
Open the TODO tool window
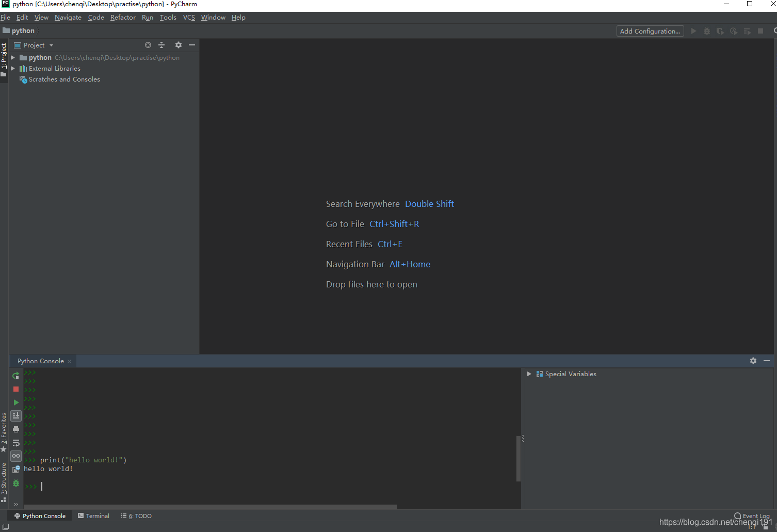pos(136,516)
